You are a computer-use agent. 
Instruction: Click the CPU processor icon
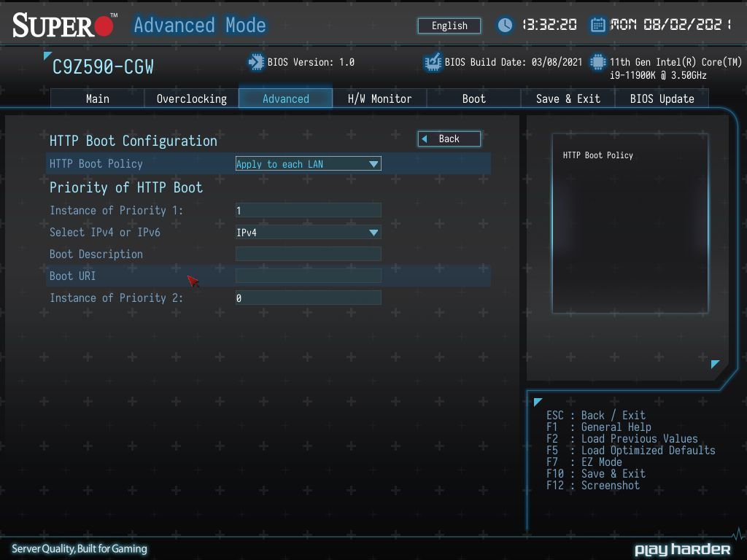597,62
